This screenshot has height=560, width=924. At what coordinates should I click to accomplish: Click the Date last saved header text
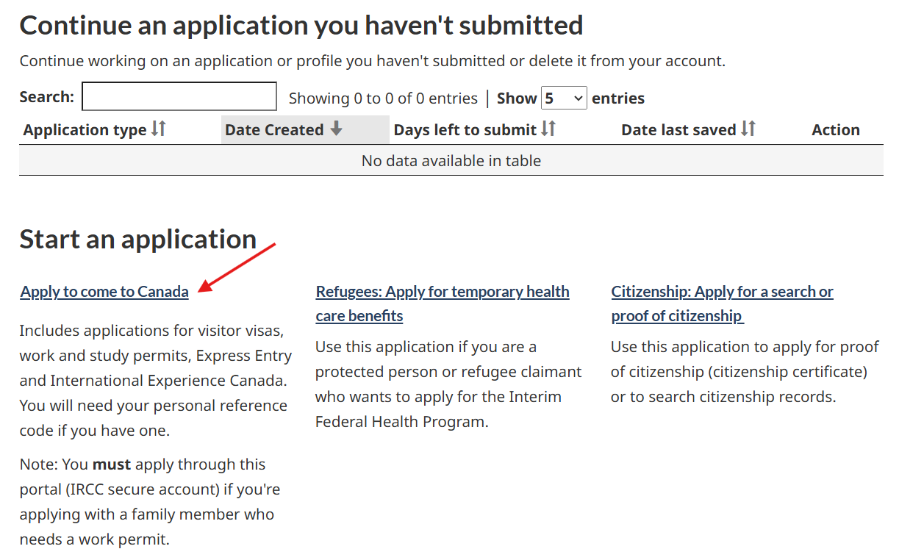tap(678, 130)
